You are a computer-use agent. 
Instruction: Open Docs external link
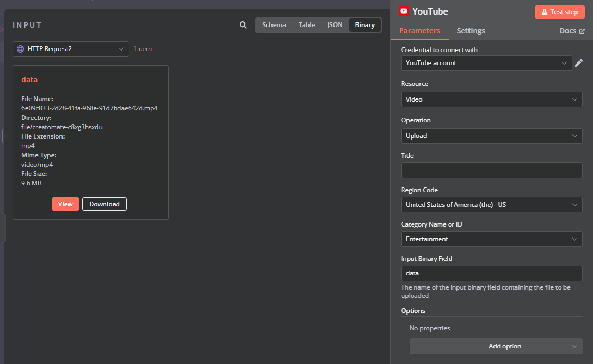[572, 31]
